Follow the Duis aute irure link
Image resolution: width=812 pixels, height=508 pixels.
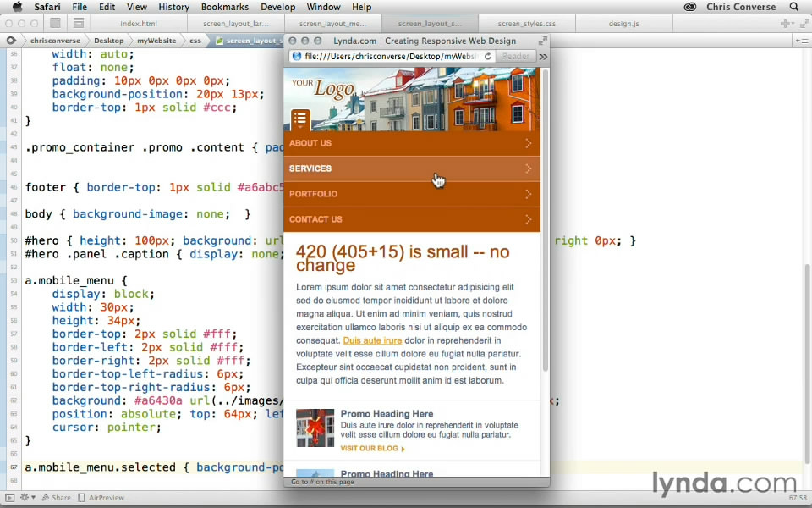pyautogui.click(x=372, y=340)
